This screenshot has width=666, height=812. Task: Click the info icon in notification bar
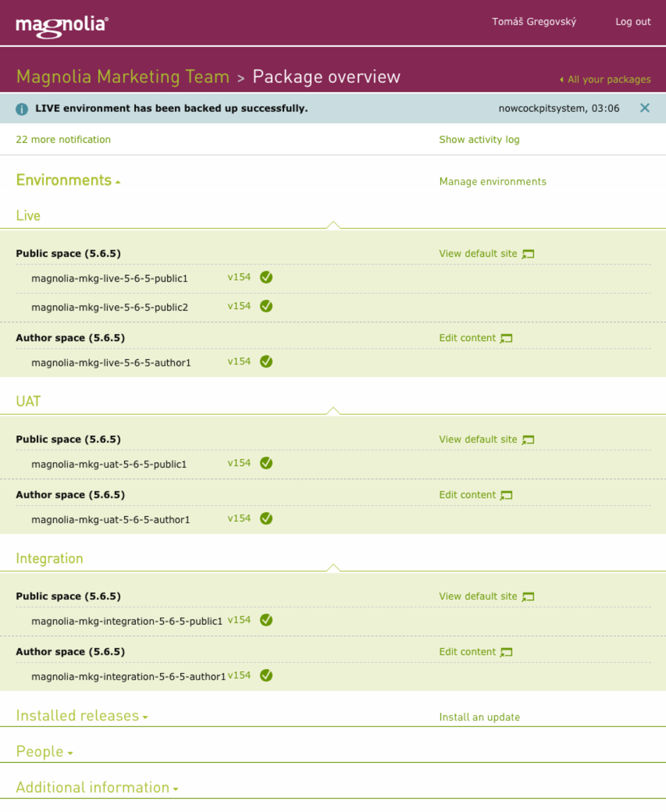point(22,109)
